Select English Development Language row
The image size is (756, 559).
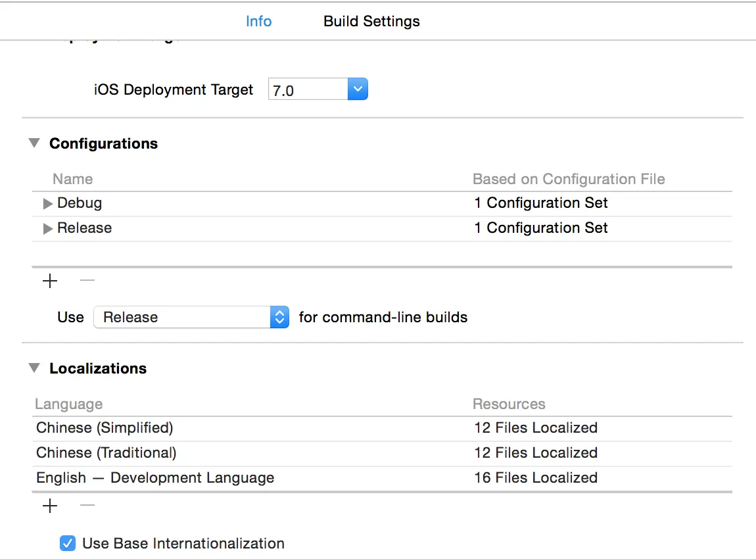(155, 478)
